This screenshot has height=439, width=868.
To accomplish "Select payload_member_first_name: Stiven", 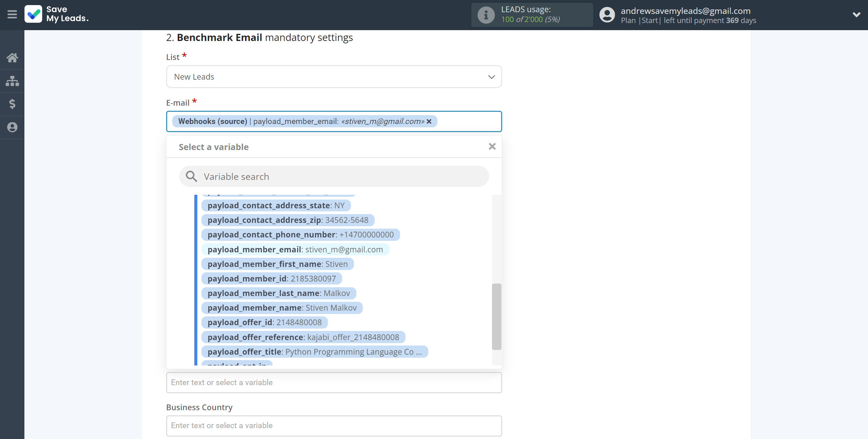I will (x=278, y=264).
